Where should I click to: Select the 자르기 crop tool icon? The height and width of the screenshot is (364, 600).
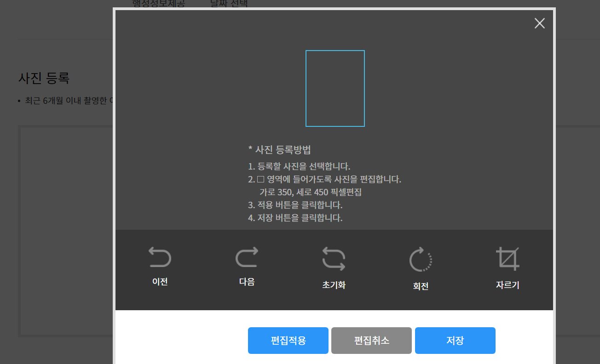(508, 258)
